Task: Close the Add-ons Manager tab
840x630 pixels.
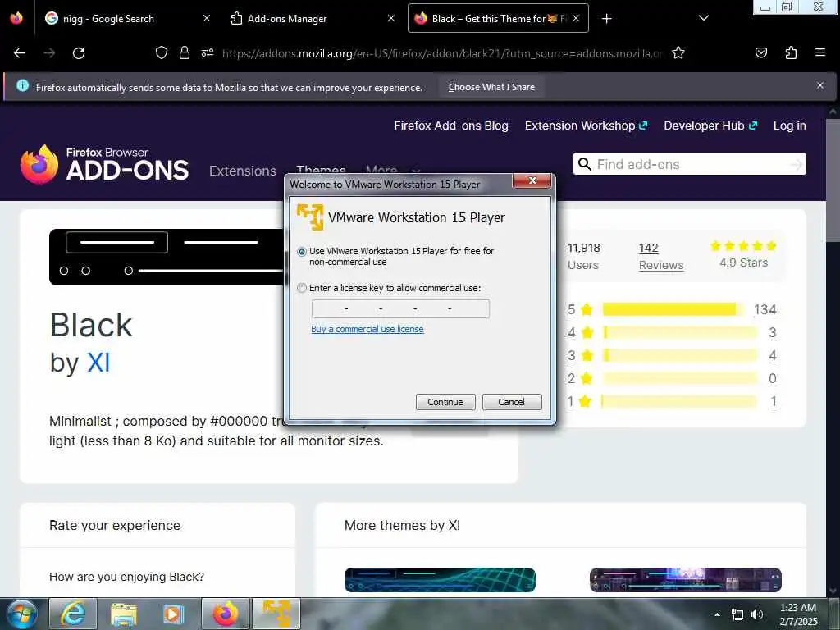Action: (391, 18)
